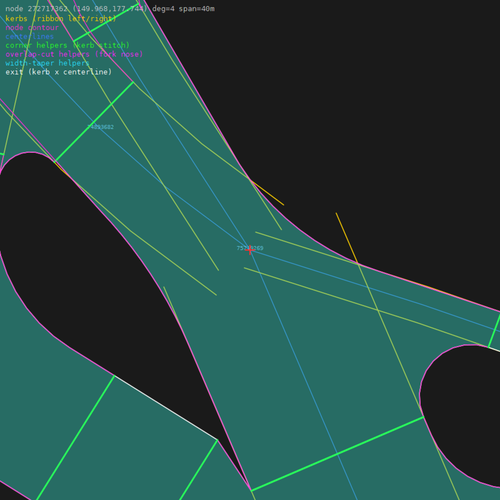Select the 'kerbs (ribbon left/right)' legend entry
This screenshot has width=500, height=500.
61,19
